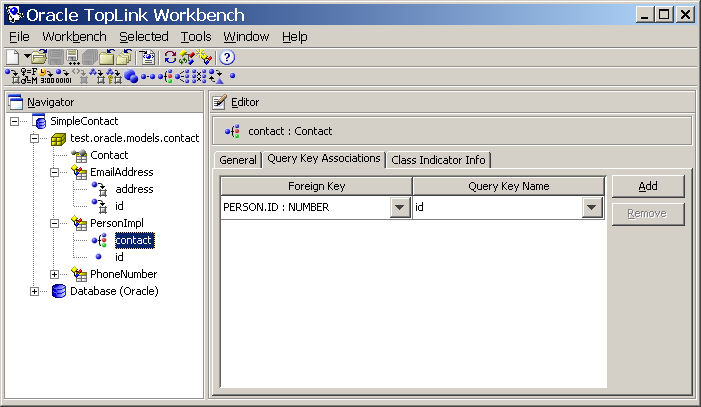The image size is (701, 407).
Task: Click the Help question mark icon
Action: [227, 57]
